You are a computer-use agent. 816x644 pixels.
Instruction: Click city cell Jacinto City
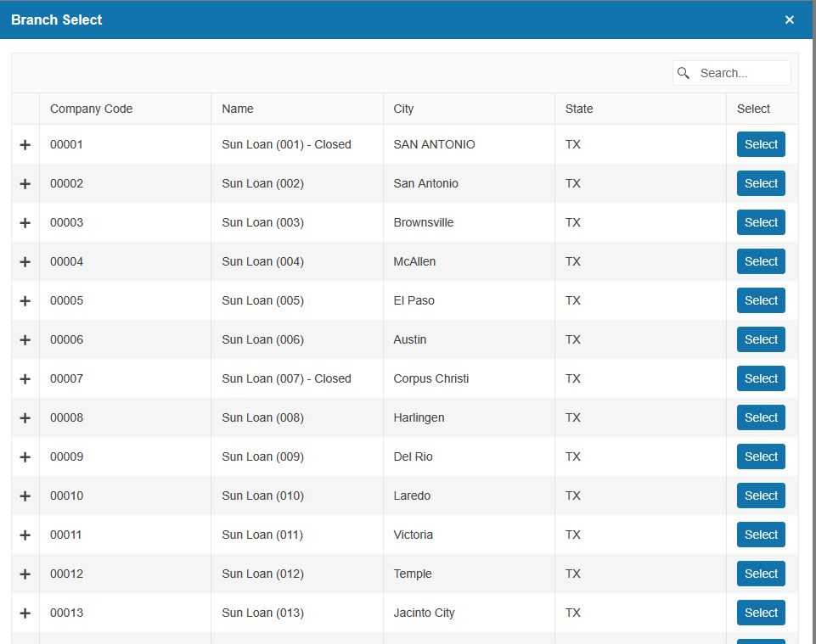[469, 613]
